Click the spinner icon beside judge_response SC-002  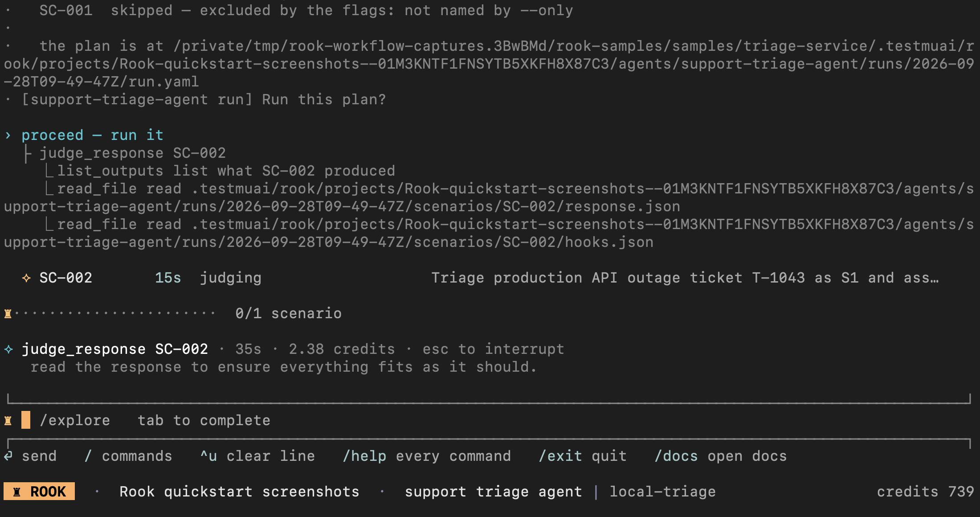click(x=8, y=349)
